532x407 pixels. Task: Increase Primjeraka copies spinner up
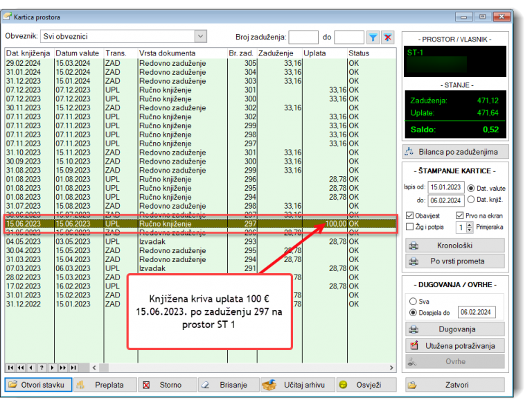470,225
